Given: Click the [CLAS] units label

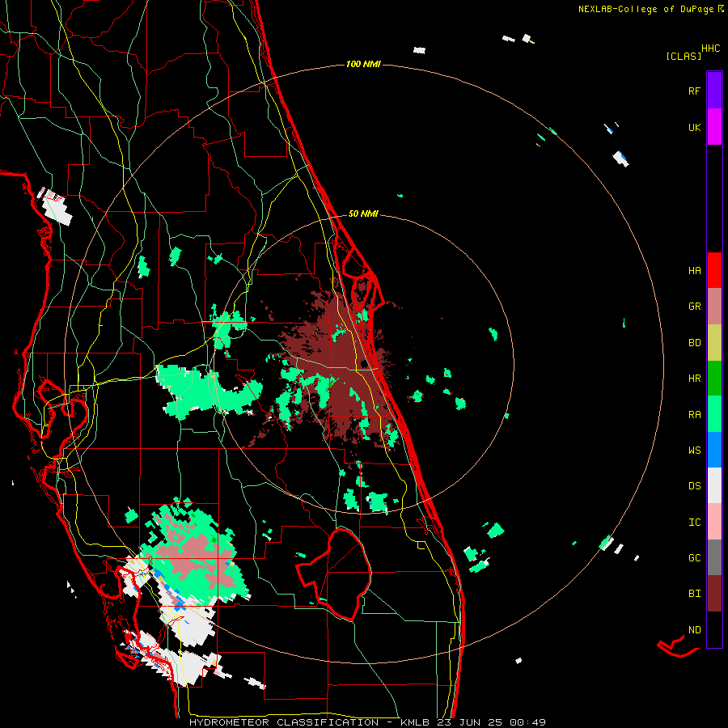Looking at the screenshot, I should tap(684, 56).
